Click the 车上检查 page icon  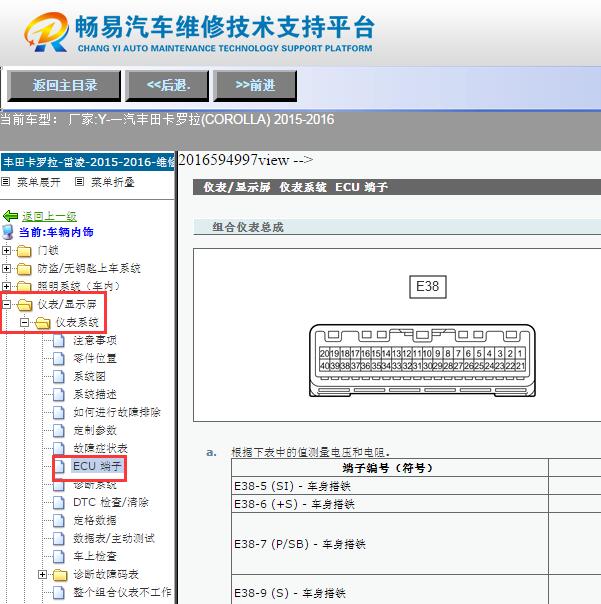click(59, 557)
